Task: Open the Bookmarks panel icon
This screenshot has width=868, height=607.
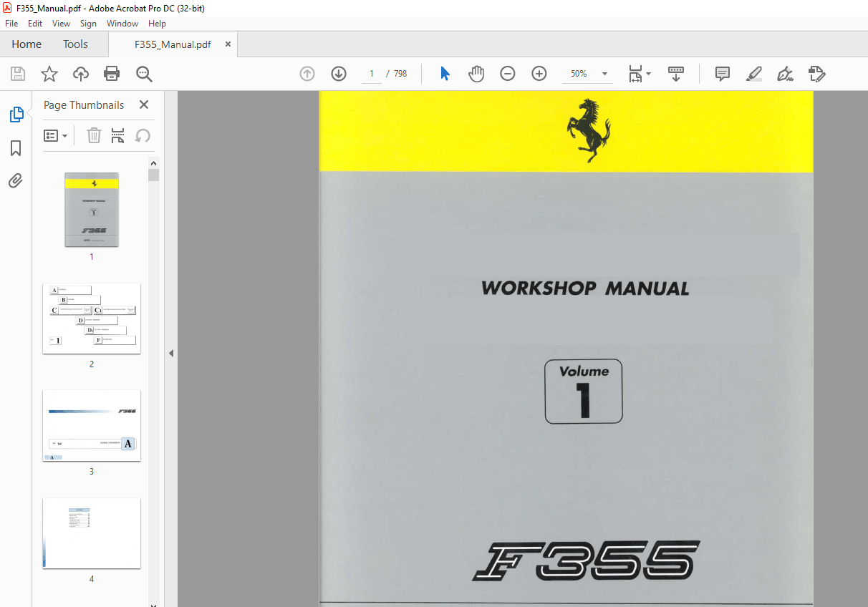Action: [x=16, y=148]
